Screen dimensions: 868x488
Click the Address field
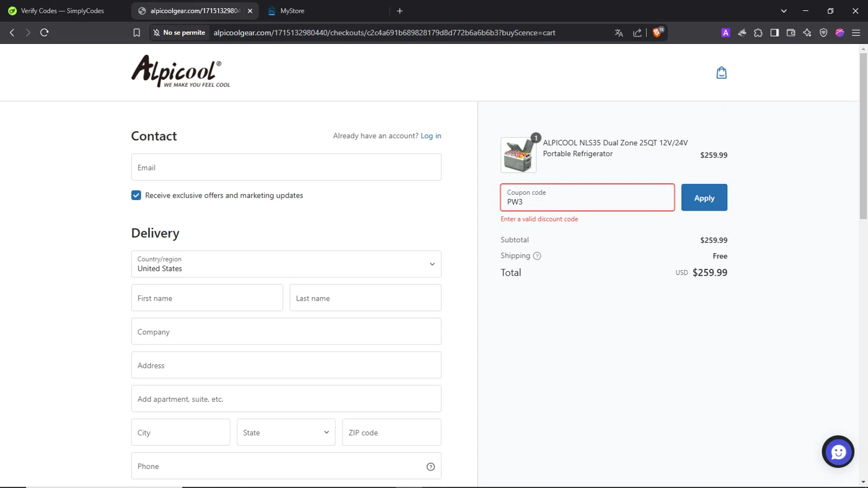click(x=286, y=365)
